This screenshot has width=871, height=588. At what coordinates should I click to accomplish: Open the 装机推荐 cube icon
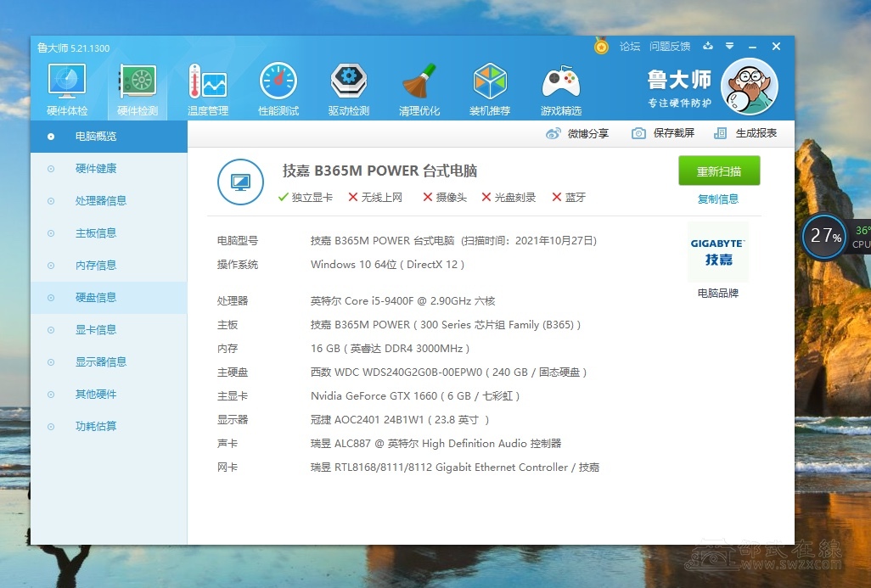(x=490, y=89)
